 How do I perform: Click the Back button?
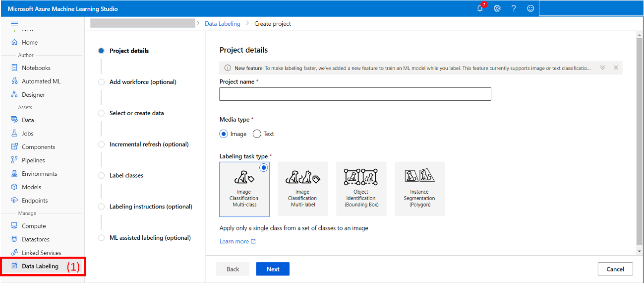tap(233, 269)
